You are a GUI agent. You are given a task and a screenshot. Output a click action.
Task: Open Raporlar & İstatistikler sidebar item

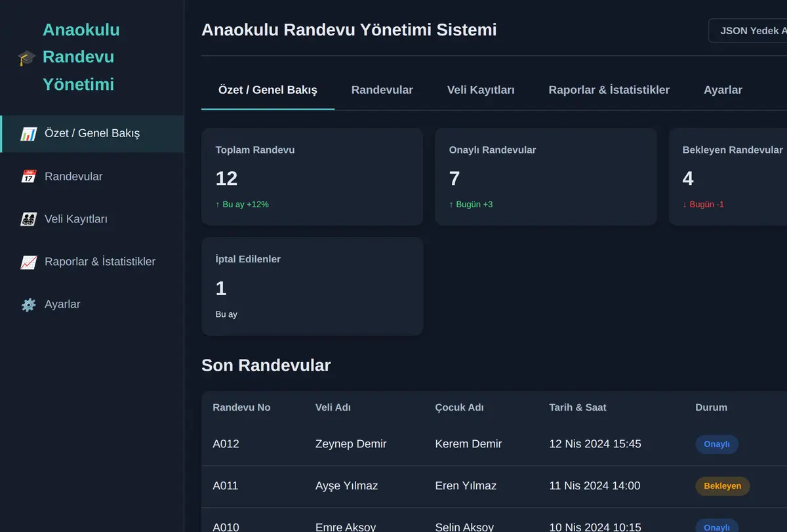coord(92,262)
